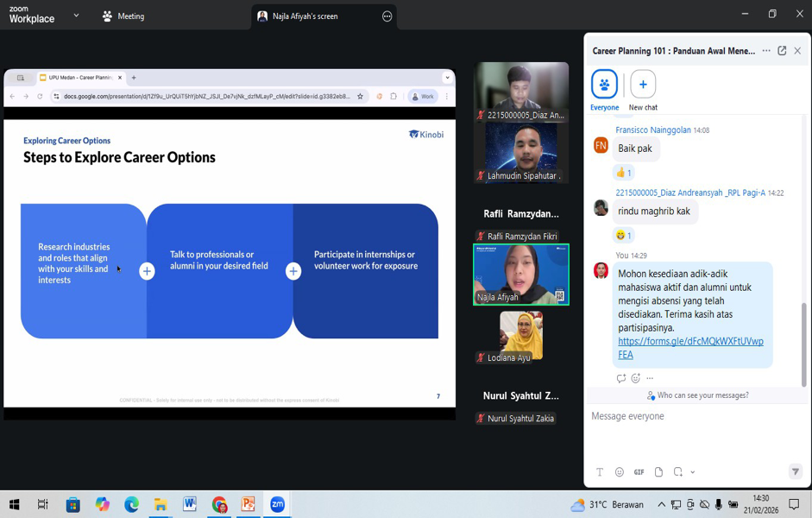Add a reaction to your last message
The height and width of the screenshot is (518, 812).
point(636,378)
